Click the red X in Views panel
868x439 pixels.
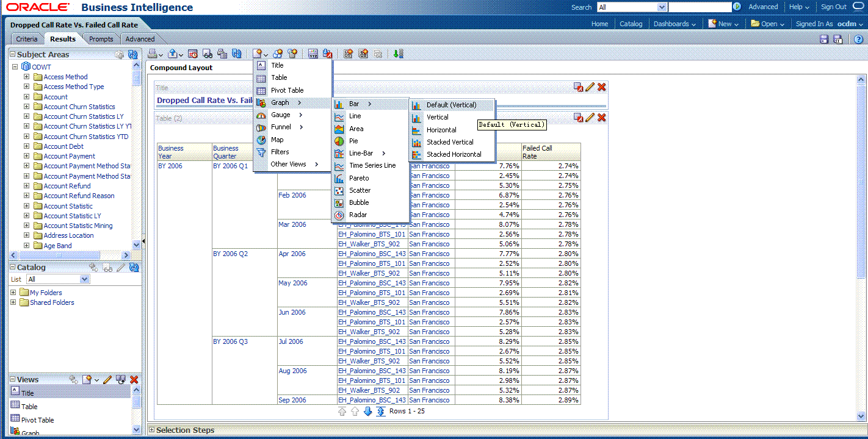pos(134,379)
